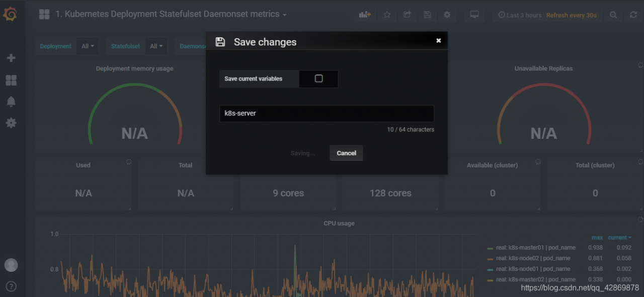
Task: Click Refresh every 30s text
Action: pyautogui.click(x=571, y=15)
